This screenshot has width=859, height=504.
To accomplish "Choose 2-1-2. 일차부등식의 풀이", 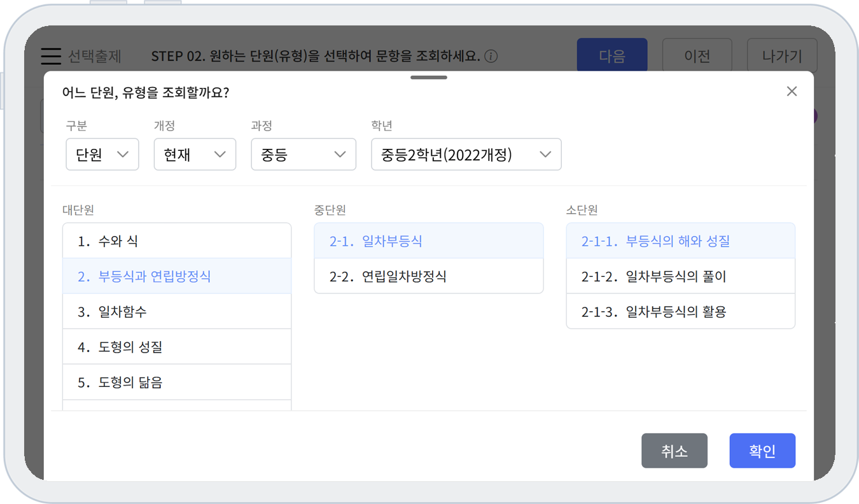I will point(680,276).
